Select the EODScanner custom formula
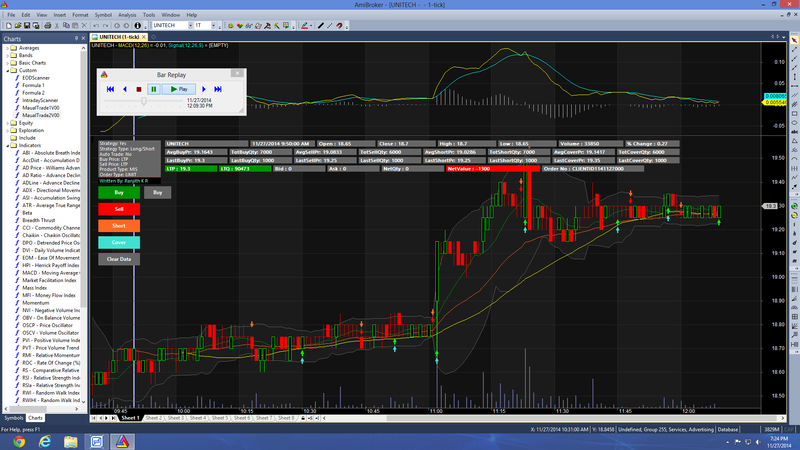The image size is (800, 450). 36,78
